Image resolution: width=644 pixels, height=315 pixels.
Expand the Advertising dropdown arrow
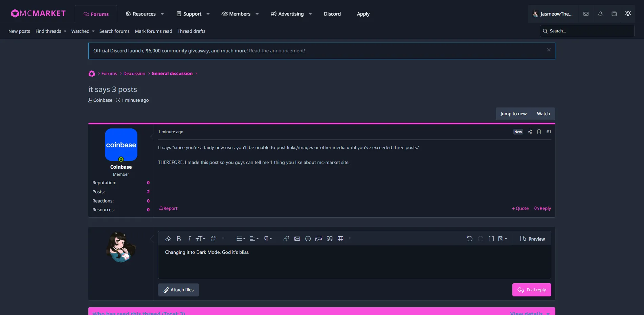(x=310, y=14)
